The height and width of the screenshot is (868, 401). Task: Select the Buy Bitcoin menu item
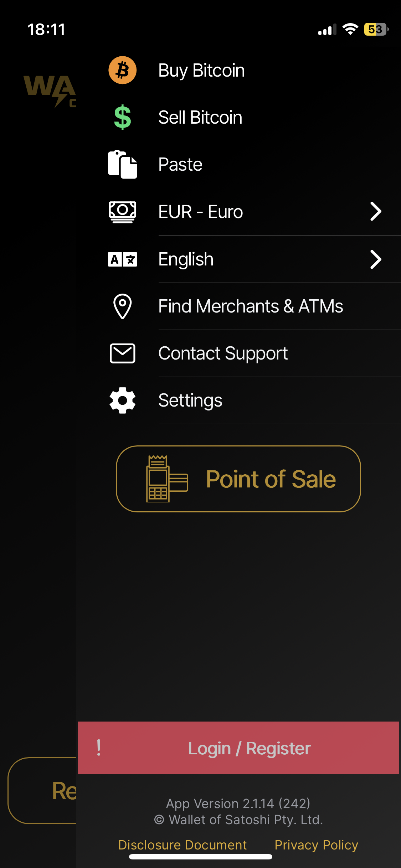(x=201, y=70)
